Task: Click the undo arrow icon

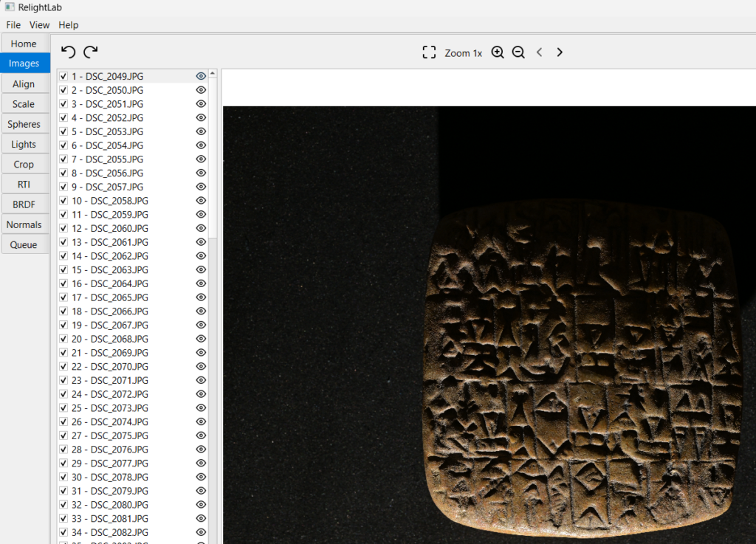Action: click(68, 52)
